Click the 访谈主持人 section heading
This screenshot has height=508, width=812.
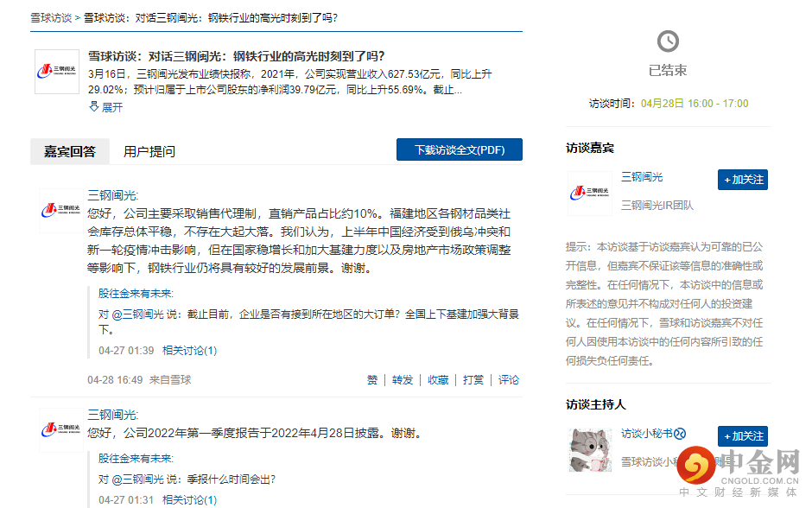[595, 404]
